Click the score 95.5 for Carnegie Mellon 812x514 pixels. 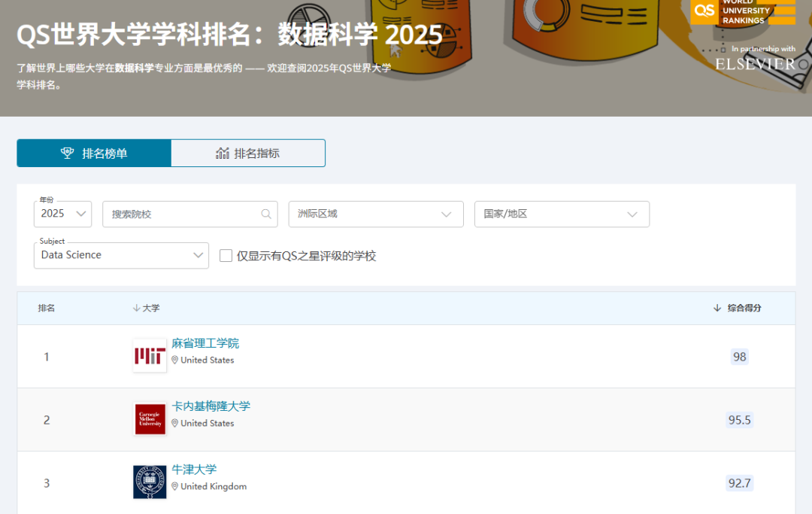click(x=740, y=420)
